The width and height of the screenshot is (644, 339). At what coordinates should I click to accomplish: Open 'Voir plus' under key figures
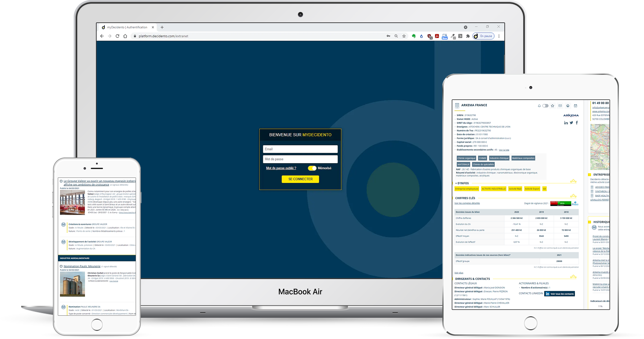(459, 273)
